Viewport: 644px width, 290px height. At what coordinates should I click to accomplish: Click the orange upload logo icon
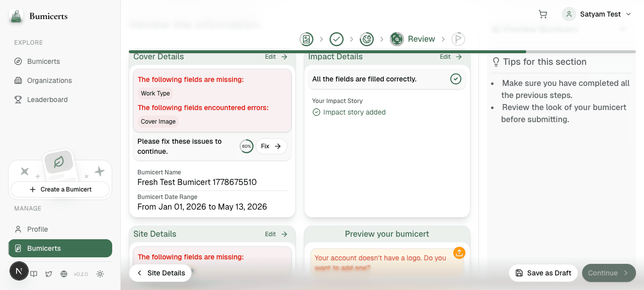point(459,253)
